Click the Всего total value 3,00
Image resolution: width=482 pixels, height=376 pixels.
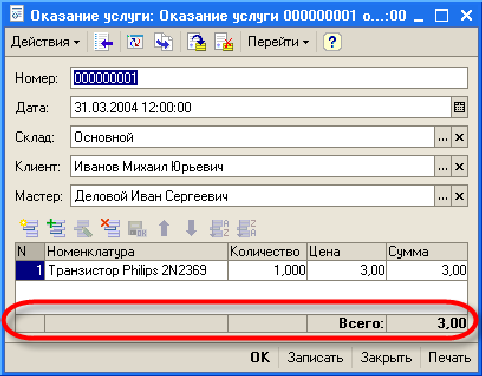(427, 323)
